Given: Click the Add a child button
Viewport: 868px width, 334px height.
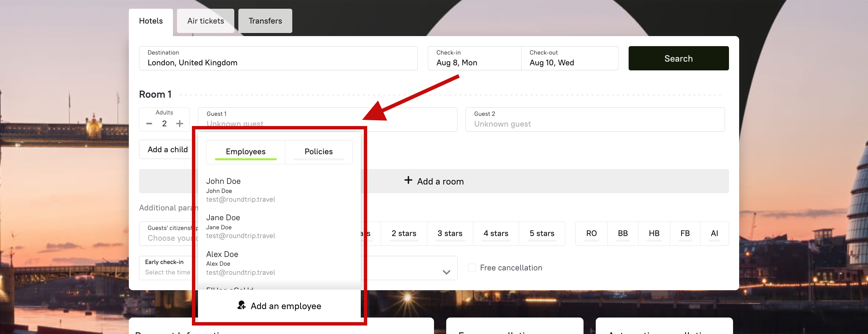Looking at the screenshot, I should (167, 149).
